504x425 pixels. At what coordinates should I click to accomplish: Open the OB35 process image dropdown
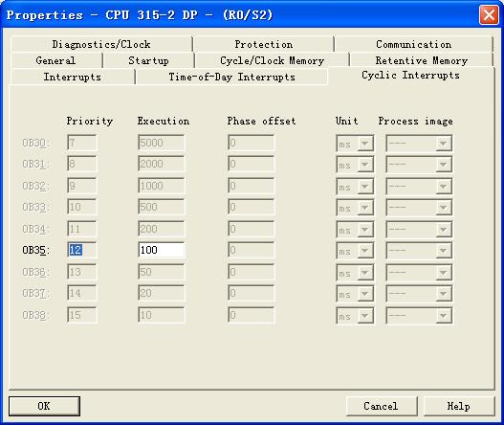[x=419, y=251]
